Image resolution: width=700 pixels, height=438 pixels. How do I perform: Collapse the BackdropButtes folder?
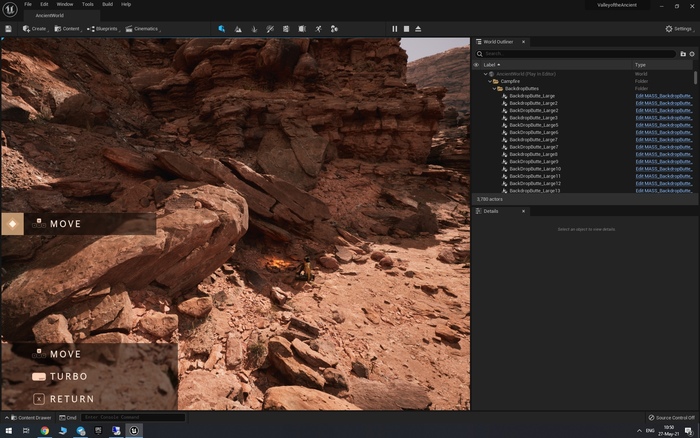[x=495, y=88]
